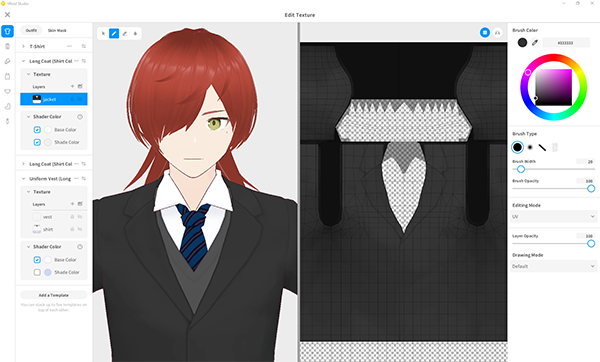The width and height of the screenshot is (600, 362).
Task: Click the Brush Opacity slider handle
Action: tap(591, 189)
